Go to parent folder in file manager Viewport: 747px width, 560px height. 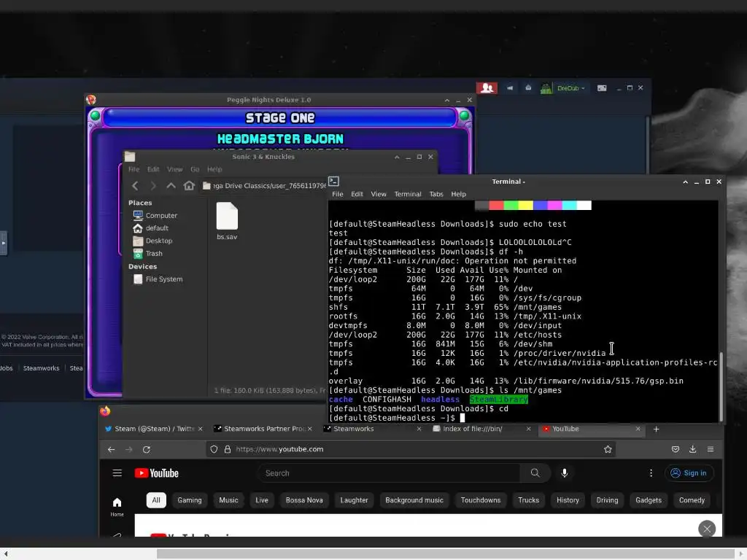coord(171,186)
